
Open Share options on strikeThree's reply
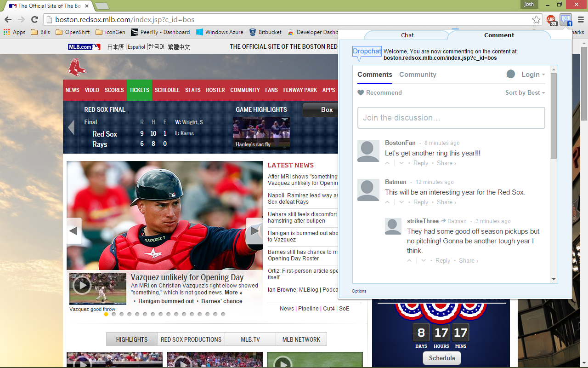(x=468, y=261)
